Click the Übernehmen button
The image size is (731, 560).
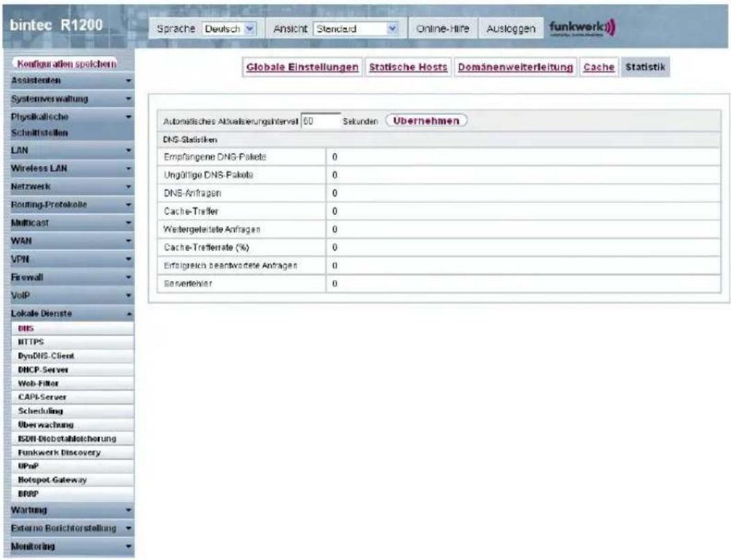pos(426,121)
